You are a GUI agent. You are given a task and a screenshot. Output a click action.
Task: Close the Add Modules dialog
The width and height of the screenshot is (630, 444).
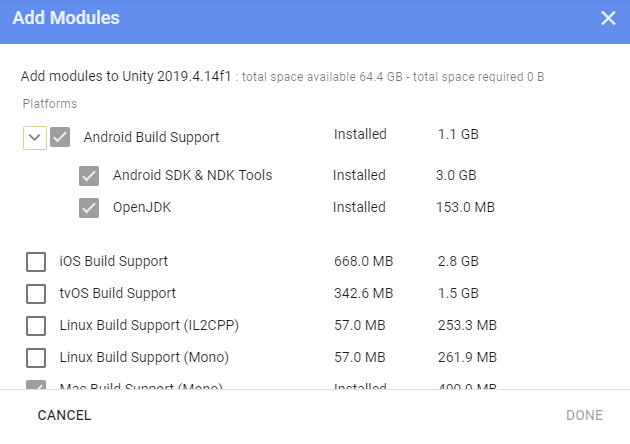(608, 18)
